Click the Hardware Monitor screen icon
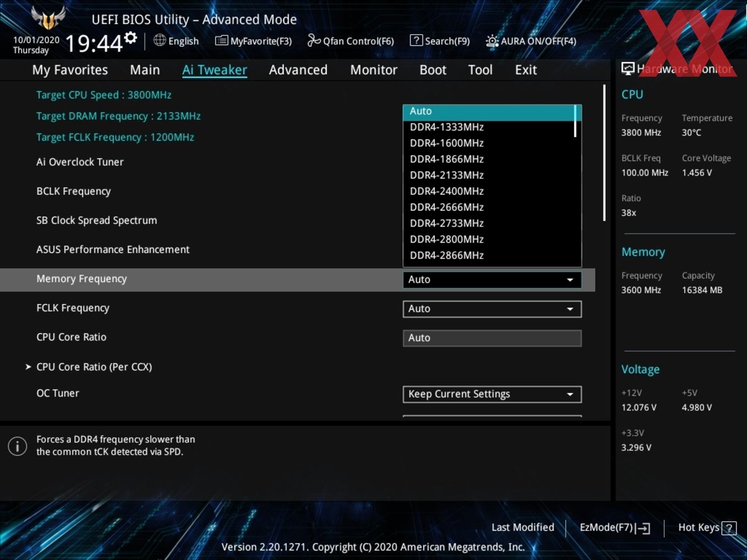 (x=628, y=69)
